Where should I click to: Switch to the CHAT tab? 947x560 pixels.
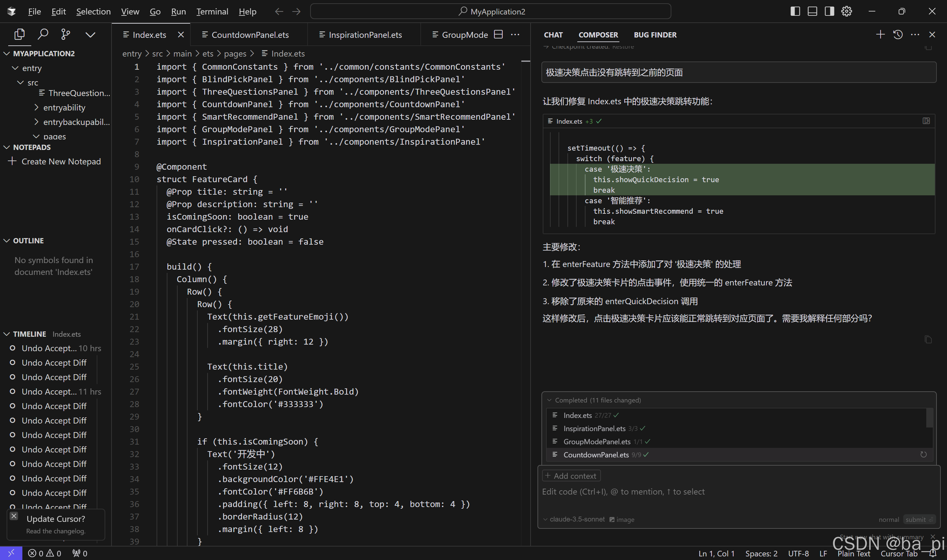553,35
